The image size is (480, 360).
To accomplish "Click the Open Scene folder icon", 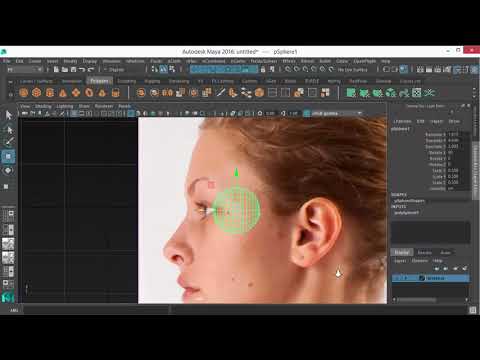I will pos(65,69).
